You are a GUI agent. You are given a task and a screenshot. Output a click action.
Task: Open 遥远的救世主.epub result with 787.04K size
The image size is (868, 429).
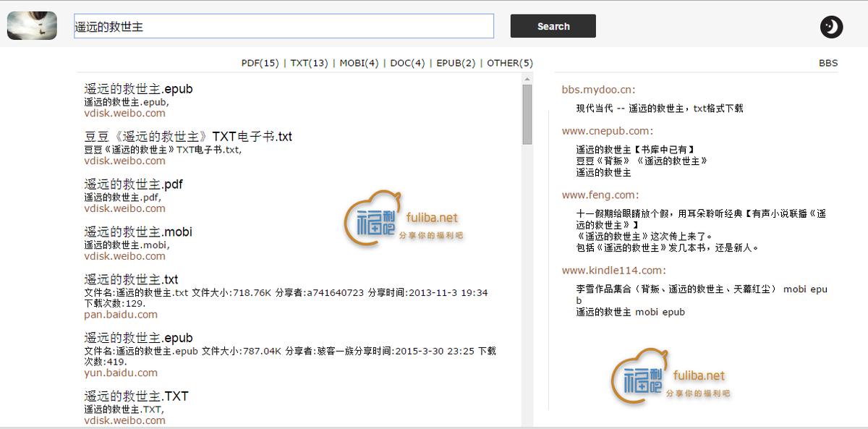click(138, 339)
